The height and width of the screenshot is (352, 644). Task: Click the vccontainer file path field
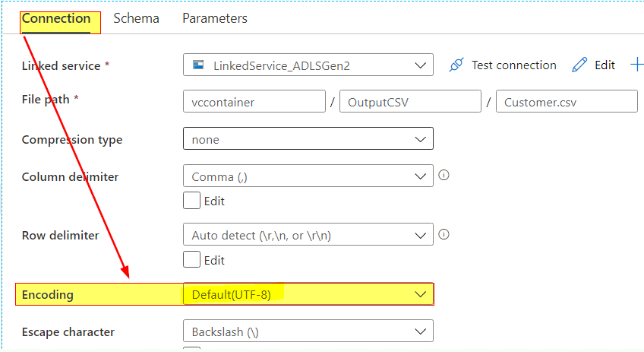(x=254, y=102)
